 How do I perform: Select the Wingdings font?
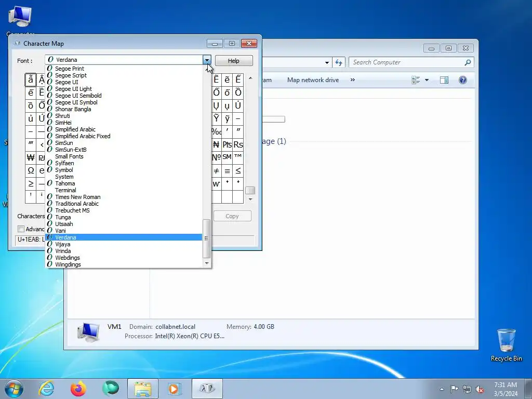tap(124, 264)
